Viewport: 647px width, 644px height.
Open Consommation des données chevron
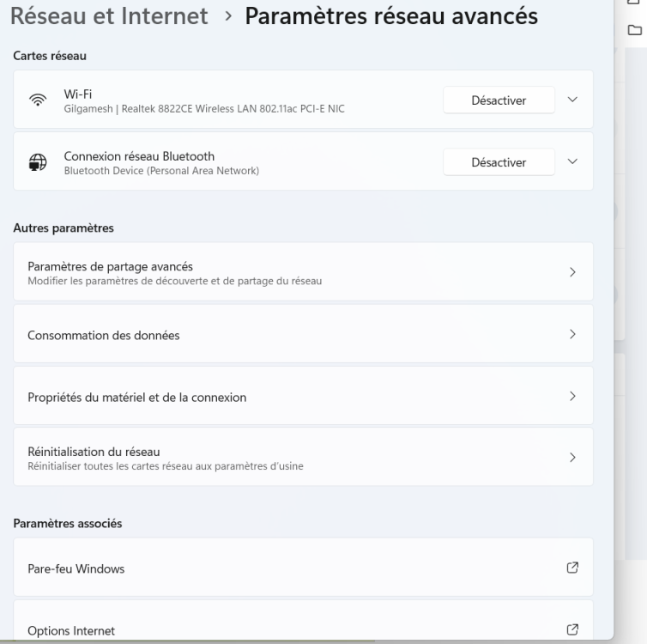(x=572, y=334)
